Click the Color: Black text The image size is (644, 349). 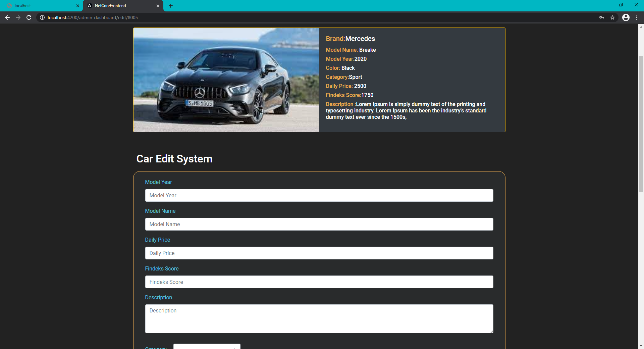[x=340, y=68]
